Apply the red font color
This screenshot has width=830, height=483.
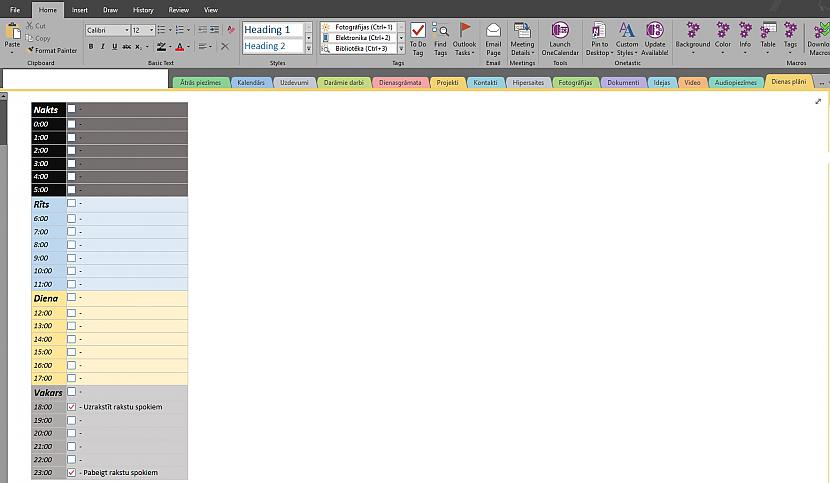click(180, 47)
